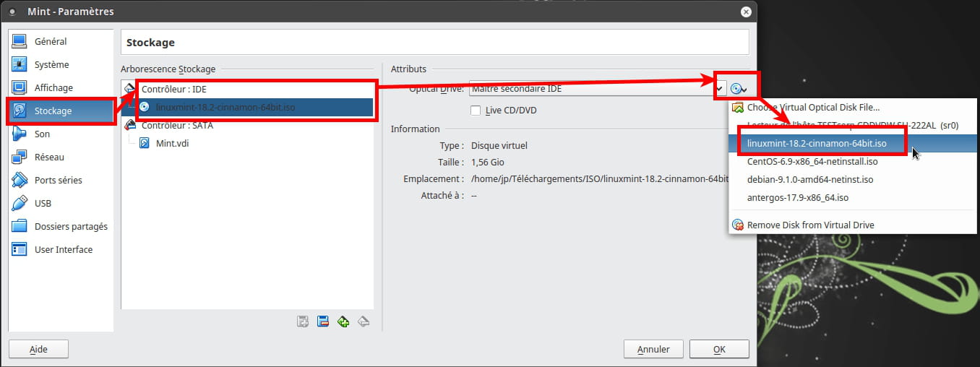The width and height of the screenshot is (980, 367).
Task: Click the Stockage page heading
Action: coord(150,43)
